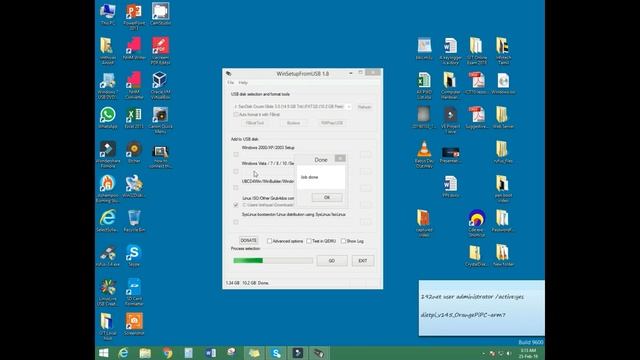Enable the Test in QEMU checkbox
The image size is (640, 360).
(x=309, y=241)
